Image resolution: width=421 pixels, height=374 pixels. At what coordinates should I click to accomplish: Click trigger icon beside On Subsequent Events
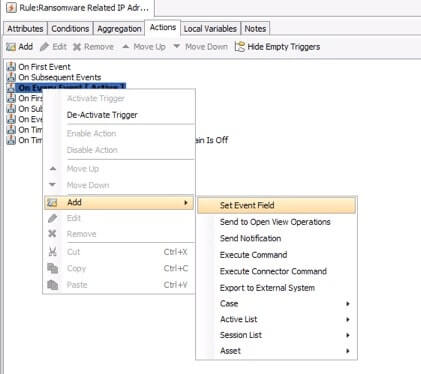(11, 77)
